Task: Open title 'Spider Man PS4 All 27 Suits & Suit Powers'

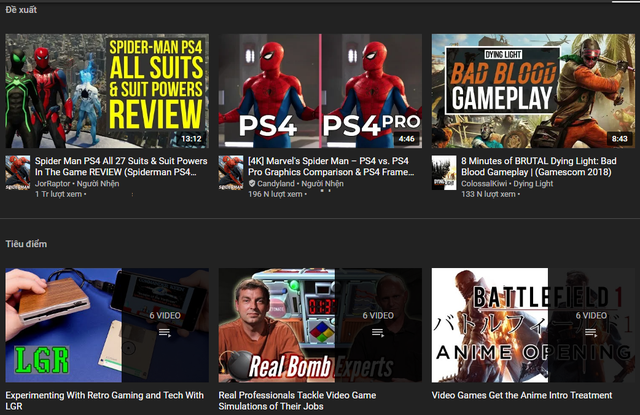Action: coord(121,166)
